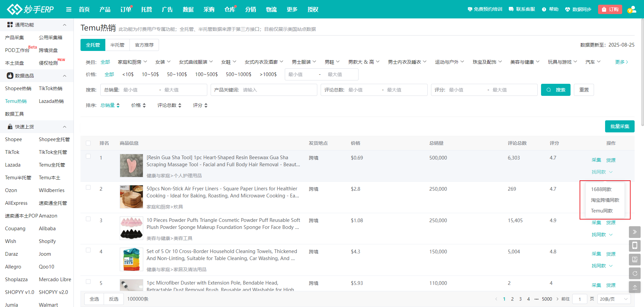Go to page 2
The height and width of the screenshot is (307, 644).
[512, 299]
